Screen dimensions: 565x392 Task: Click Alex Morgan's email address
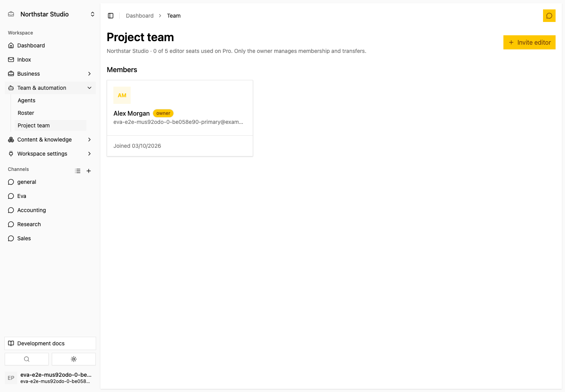click(178, 122)
